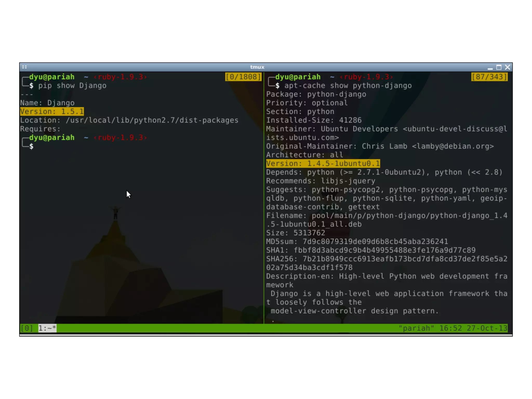Click the highlighted Version: 1.5.1 line
This screenshot has height=399, width=532.
[x=52, y=111]
